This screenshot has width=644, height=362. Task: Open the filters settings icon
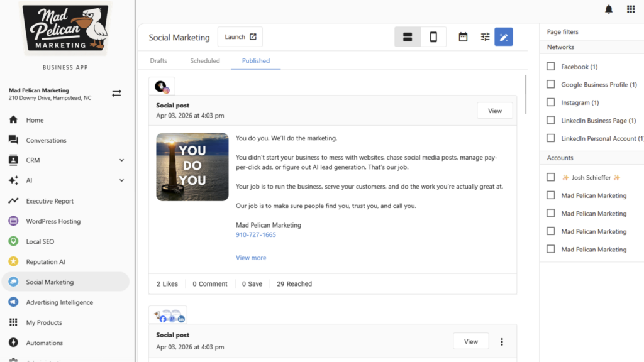pos(484,37)
